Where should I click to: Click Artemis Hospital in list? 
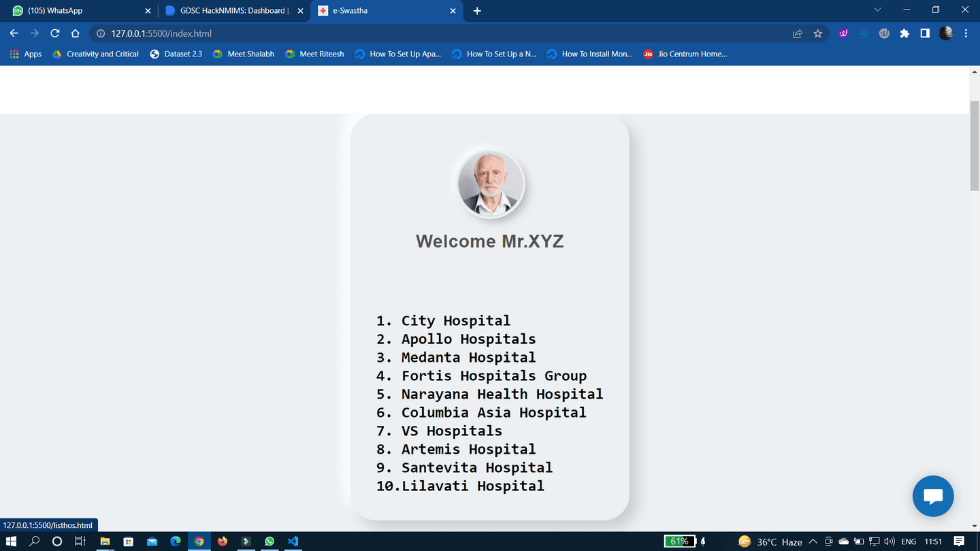coord(468,449)
